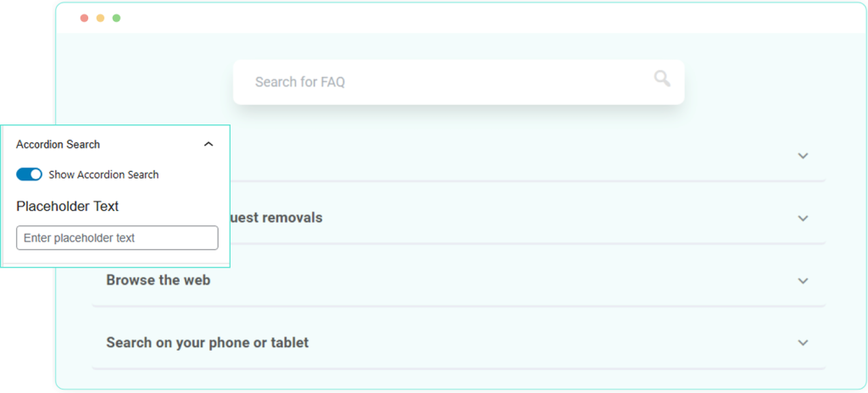868x393 pixels.
Task: Open Search on your phone or tablet heading
Action: click(x=207, y=343)
